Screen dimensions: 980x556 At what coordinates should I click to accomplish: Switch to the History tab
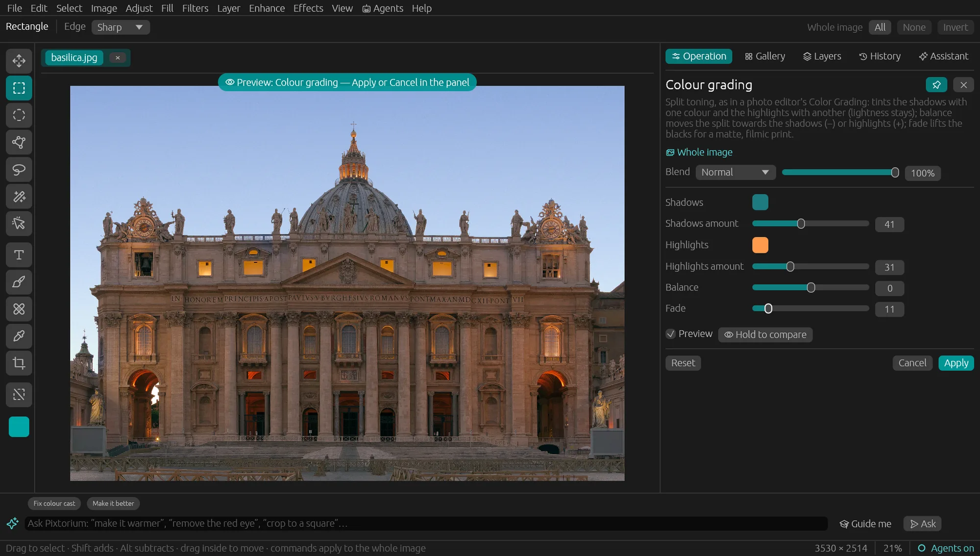click(x=880, y=56)
